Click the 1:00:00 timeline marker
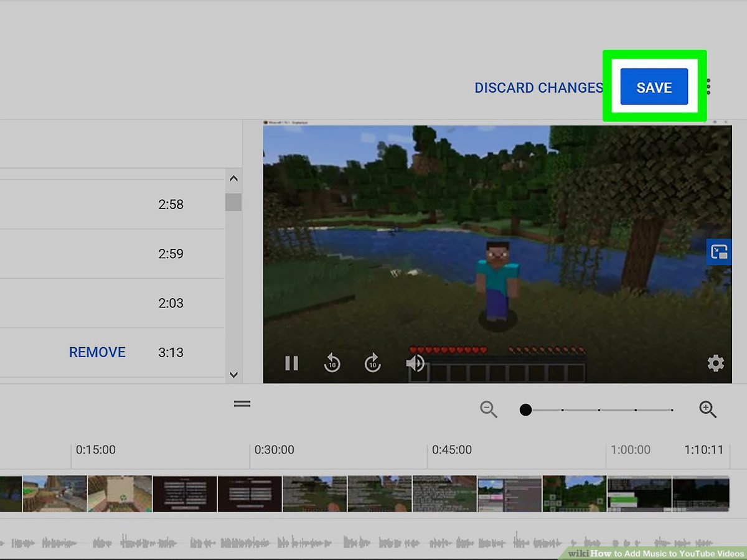 631,449
